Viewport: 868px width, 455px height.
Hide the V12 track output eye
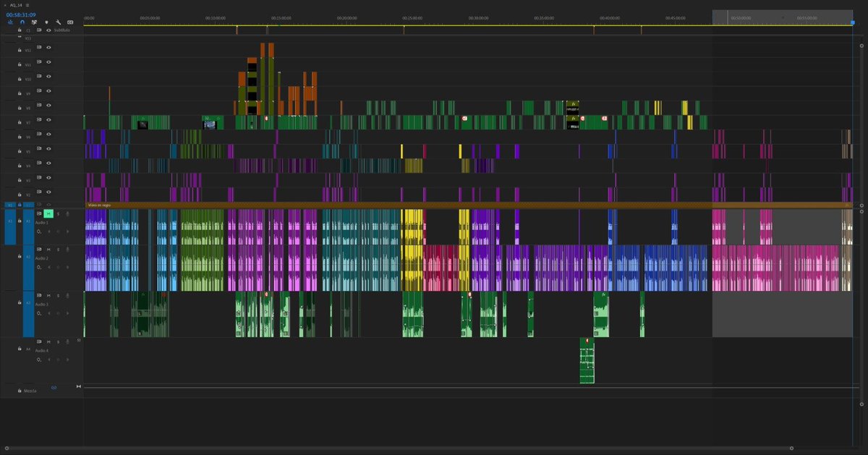[48, 48]
